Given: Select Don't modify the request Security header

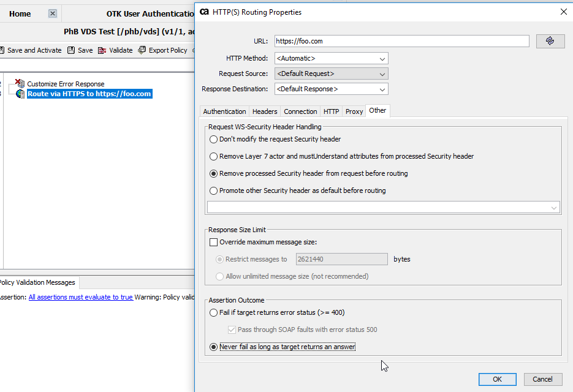Looking at the screenshot, I should tap(213, 139).
